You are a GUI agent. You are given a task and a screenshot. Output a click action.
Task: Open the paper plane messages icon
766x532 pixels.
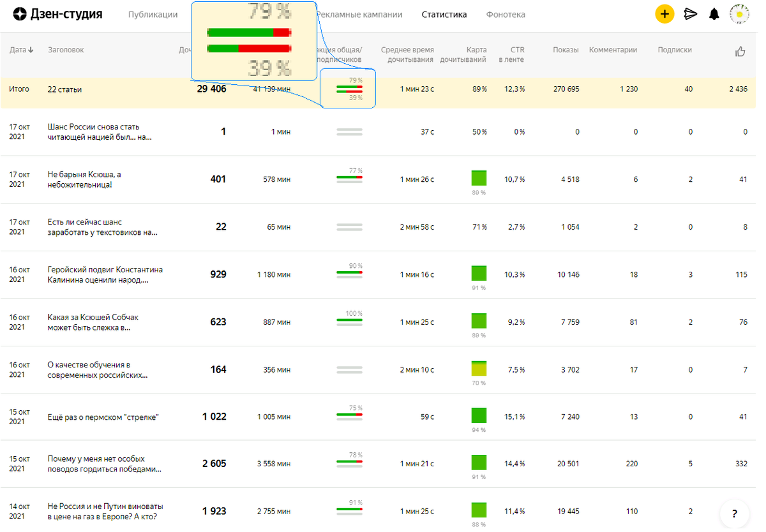click(691, 14)
